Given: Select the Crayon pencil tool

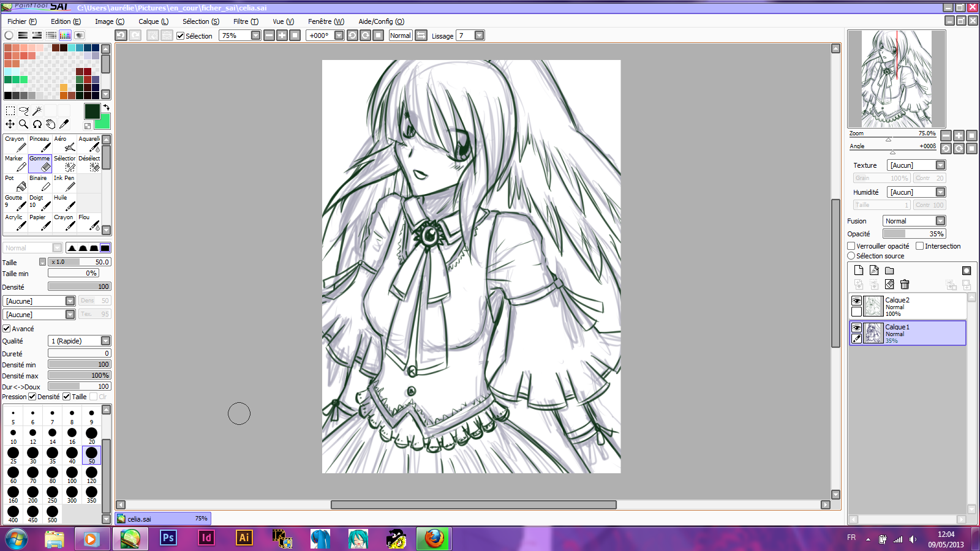Looking at the screenshot, I should tap(15, 144).
